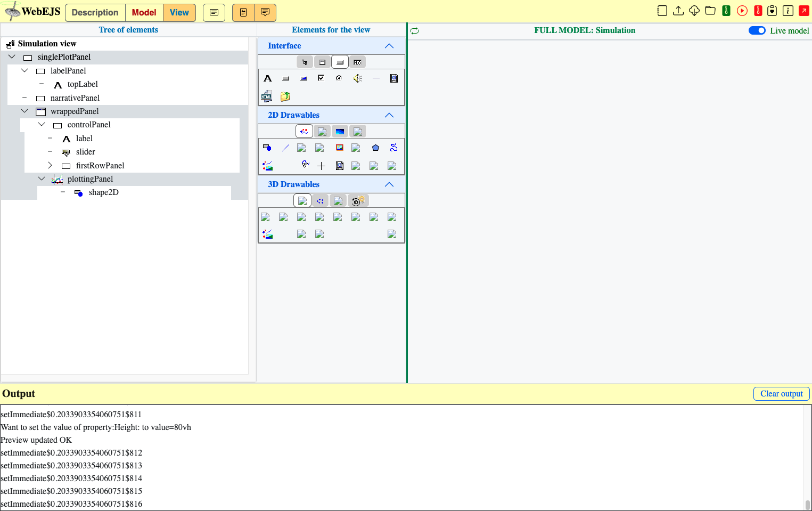Viewport: 812px width, 511px height.
Task: Choose the sound speaker element icon
Action: [x=358, y=78]
